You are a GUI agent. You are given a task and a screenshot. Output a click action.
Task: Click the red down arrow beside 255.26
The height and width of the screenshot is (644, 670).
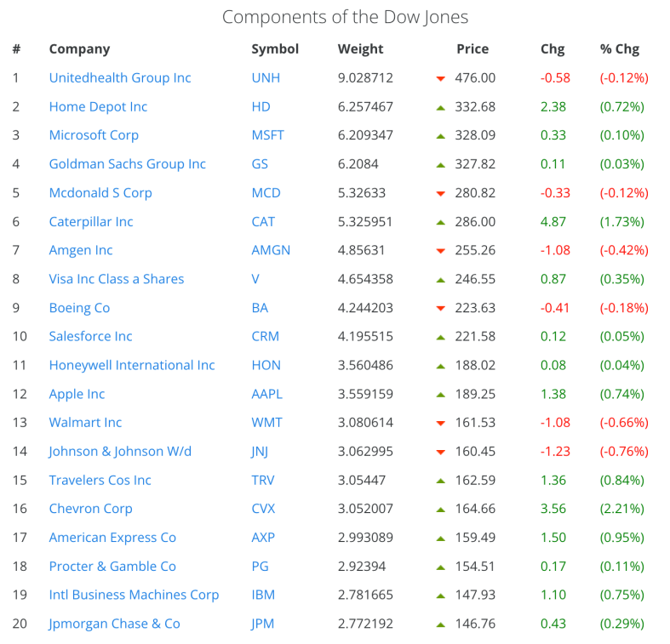point(440,251)
